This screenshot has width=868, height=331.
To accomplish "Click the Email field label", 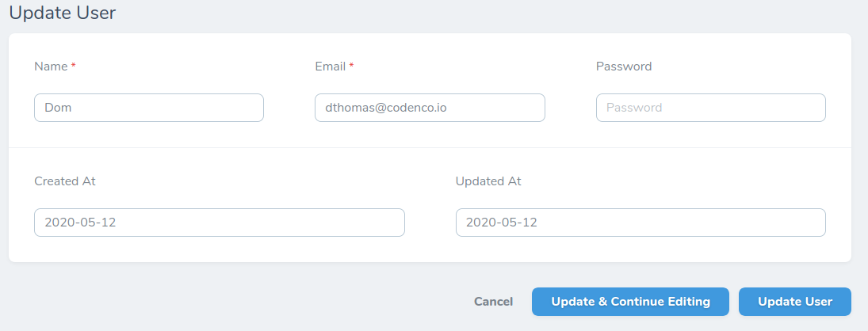I will coord(330,67).
